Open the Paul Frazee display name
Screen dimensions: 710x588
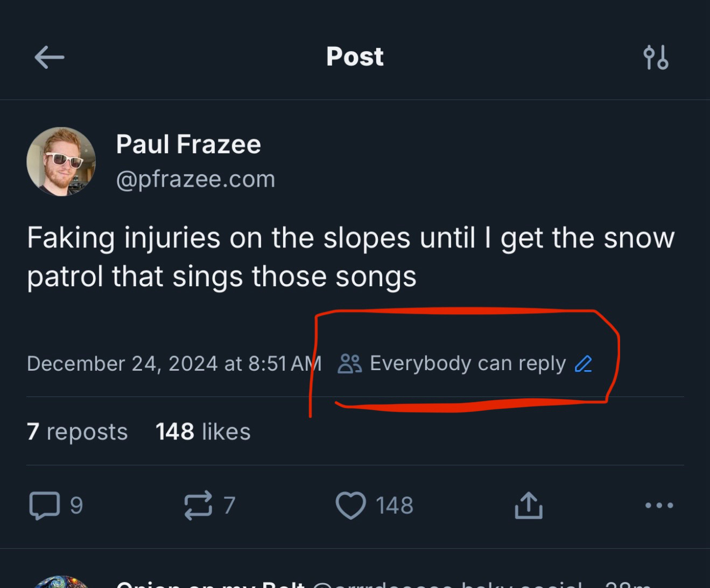(x=188, y=145)
